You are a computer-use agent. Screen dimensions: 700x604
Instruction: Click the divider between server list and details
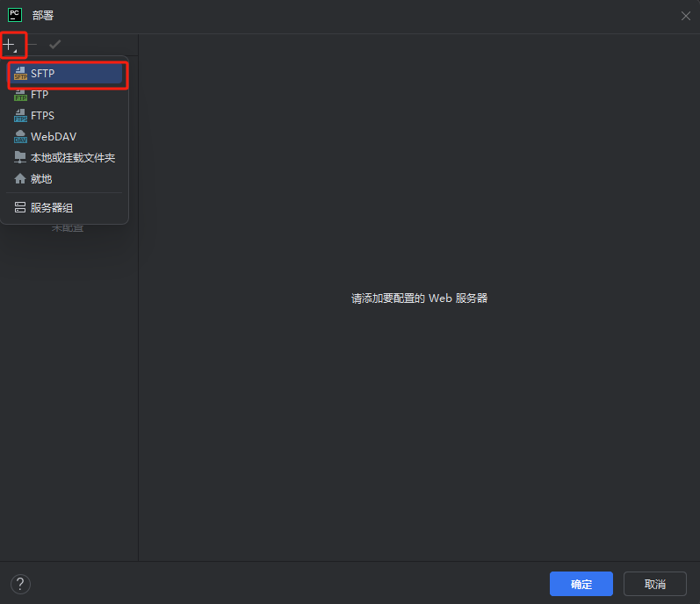[138, 351]
